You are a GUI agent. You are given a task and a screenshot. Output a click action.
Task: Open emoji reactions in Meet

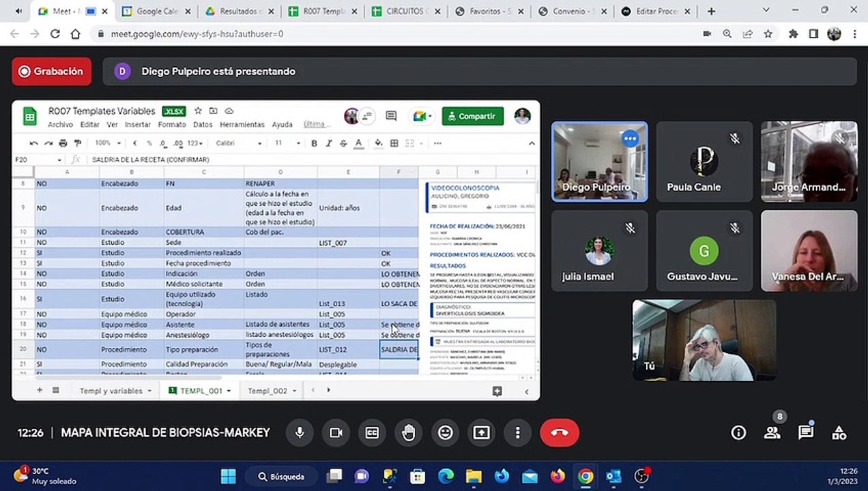click(x=446, y=432)
